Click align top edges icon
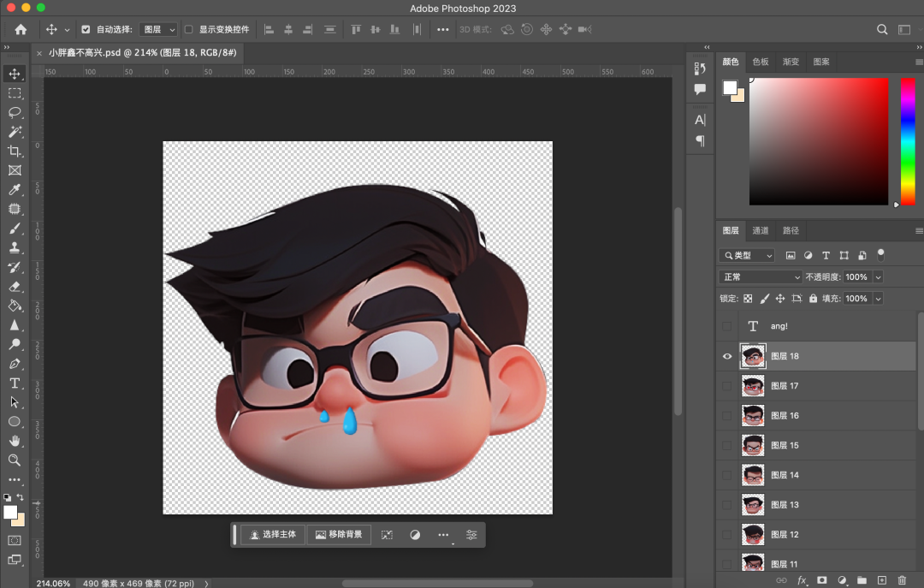This screenshot has height=588, width=924. 356,29
